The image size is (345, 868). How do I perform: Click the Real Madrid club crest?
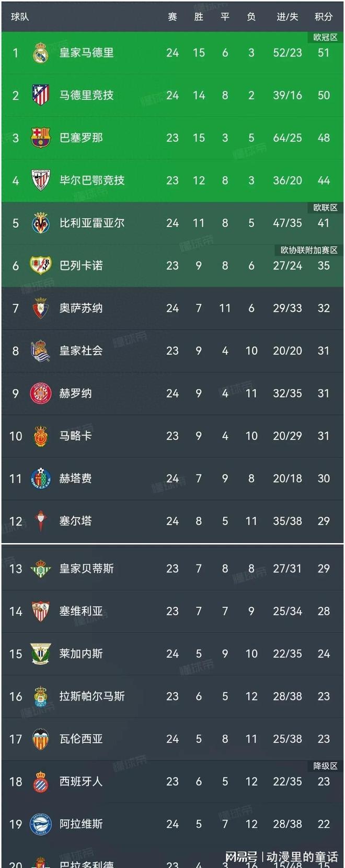click(x=41, y=53)
